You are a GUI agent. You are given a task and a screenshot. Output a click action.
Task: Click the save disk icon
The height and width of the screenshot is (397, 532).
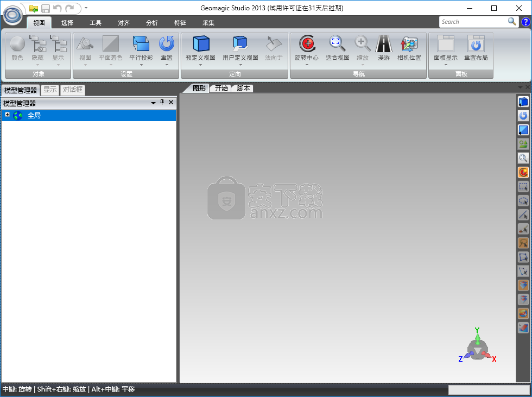pyautogui.click(x=46, y=8)
